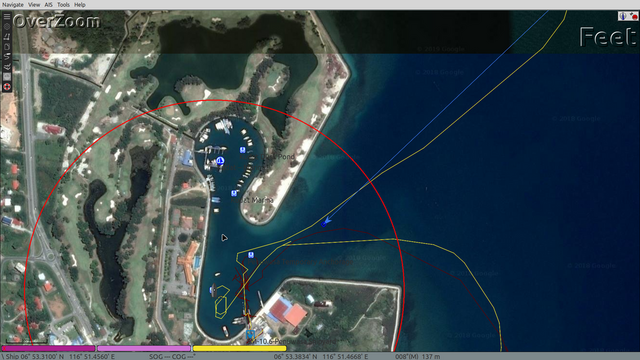Image resolution: width=640 pixels, height=360 pixels.
Task: Select the blue waypoint mark left of Pond label
Action: [242, 150]
